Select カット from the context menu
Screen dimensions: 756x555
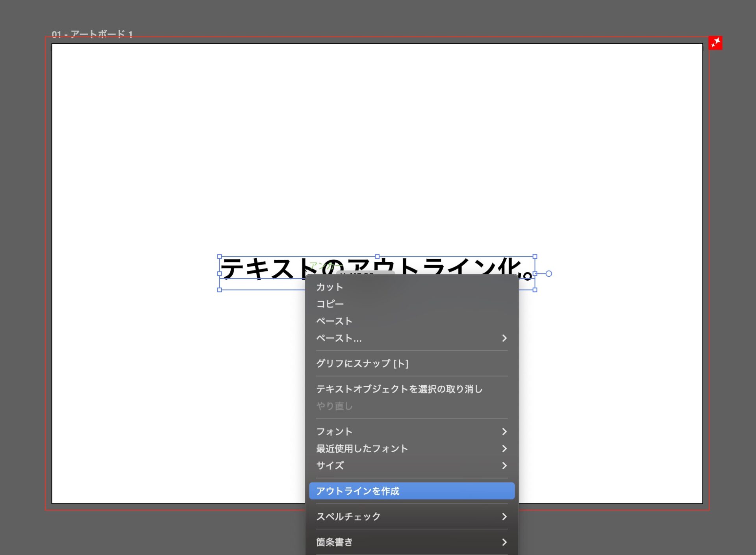tap(329, 287)
